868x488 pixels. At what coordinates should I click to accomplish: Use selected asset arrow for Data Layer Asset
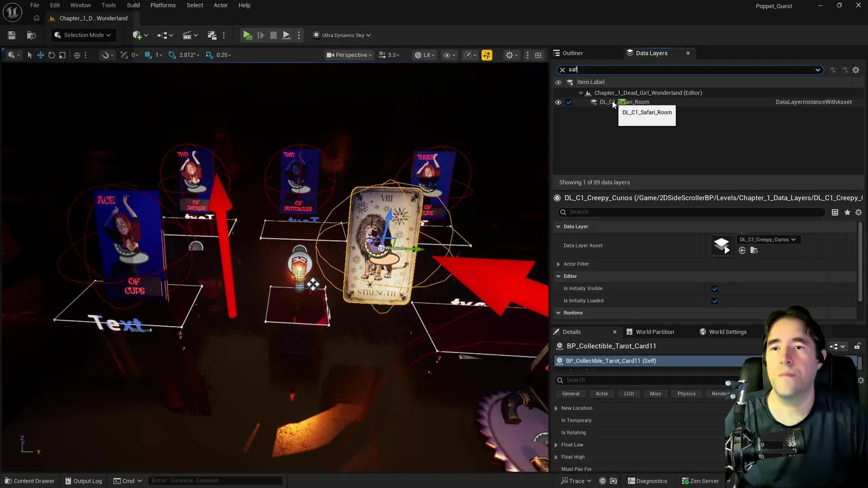(742, 251)
